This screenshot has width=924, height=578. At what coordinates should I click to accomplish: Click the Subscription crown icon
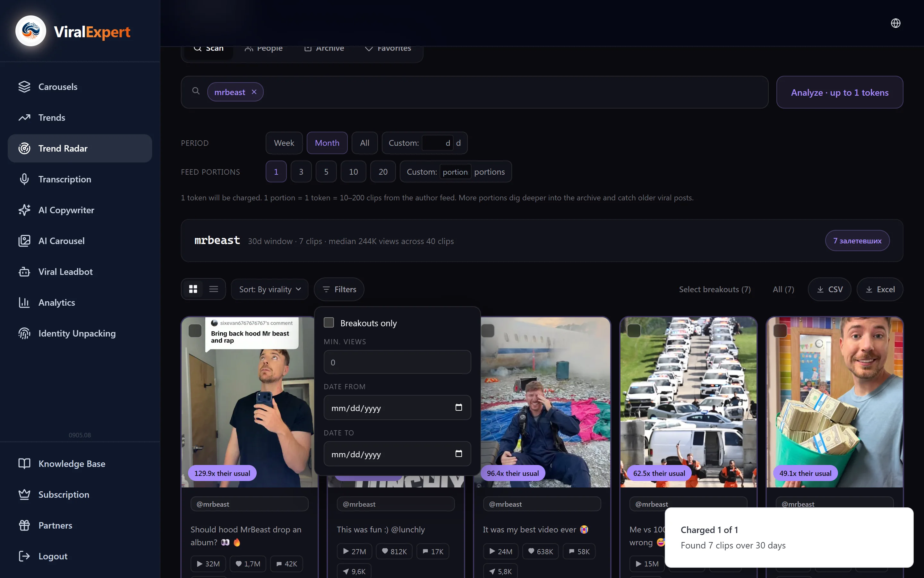click(x=24, y=494)
